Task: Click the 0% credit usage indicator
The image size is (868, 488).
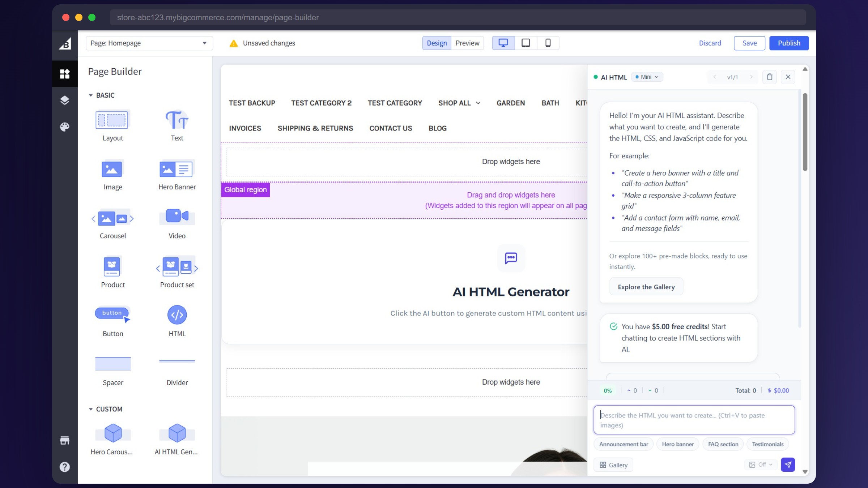Action: click(607, 390)
